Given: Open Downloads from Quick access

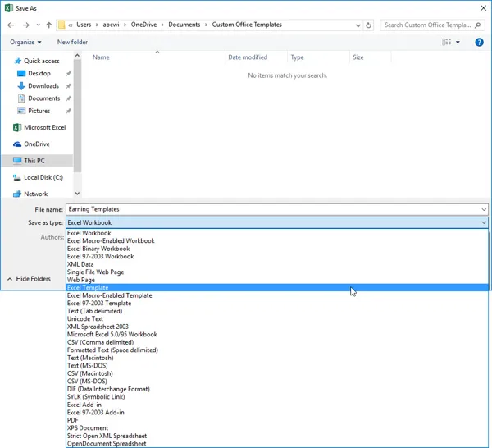Looking at the screenshot, I should coord(43,86).
